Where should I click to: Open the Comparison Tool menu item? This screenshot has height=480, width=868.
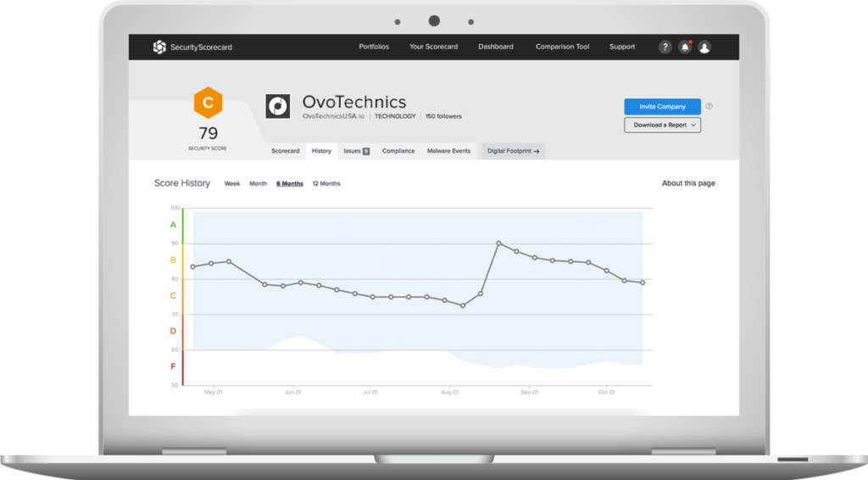(562, 47)
